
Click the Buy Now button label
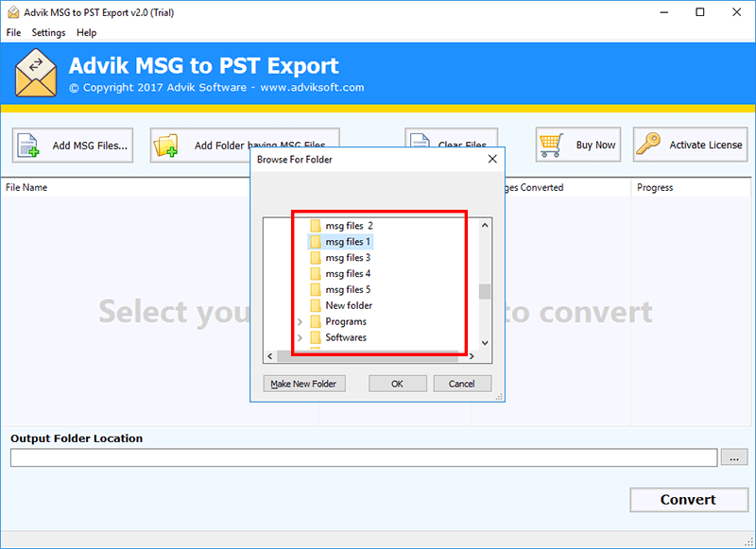tap(595, 145)
